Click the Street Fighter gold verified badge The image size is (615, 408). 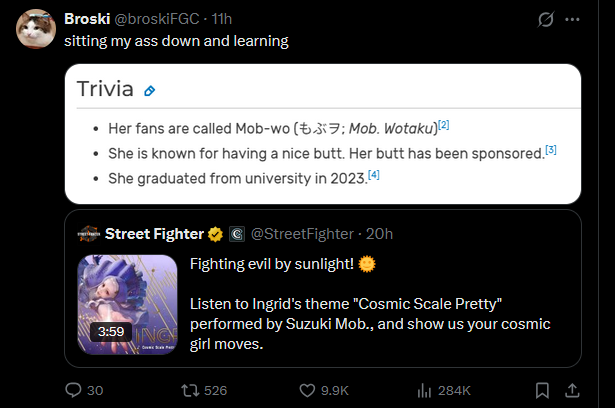tap(215, 234)
